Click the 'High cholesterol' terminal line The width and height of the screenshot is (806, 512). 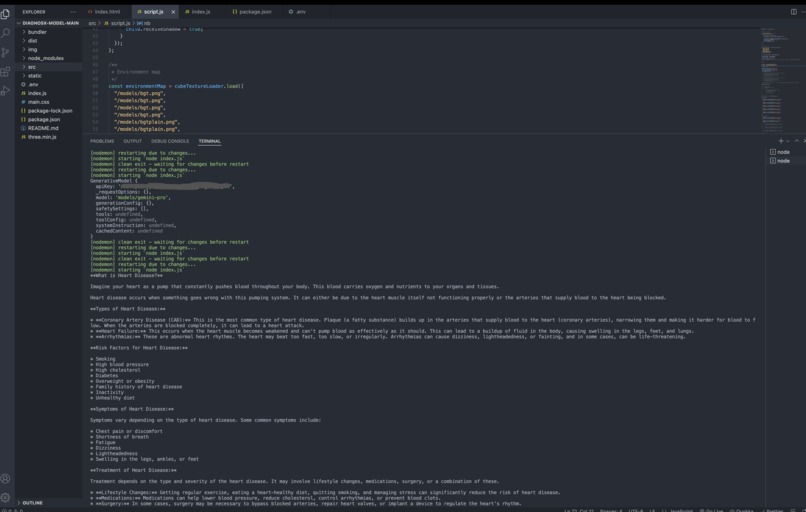(x=116, y=370)
